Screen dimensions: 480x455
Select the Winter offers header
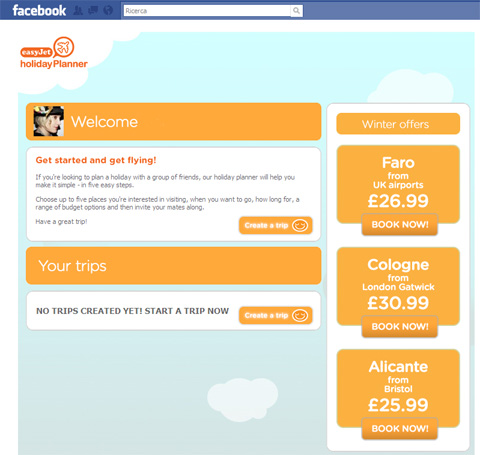point(398,124)
